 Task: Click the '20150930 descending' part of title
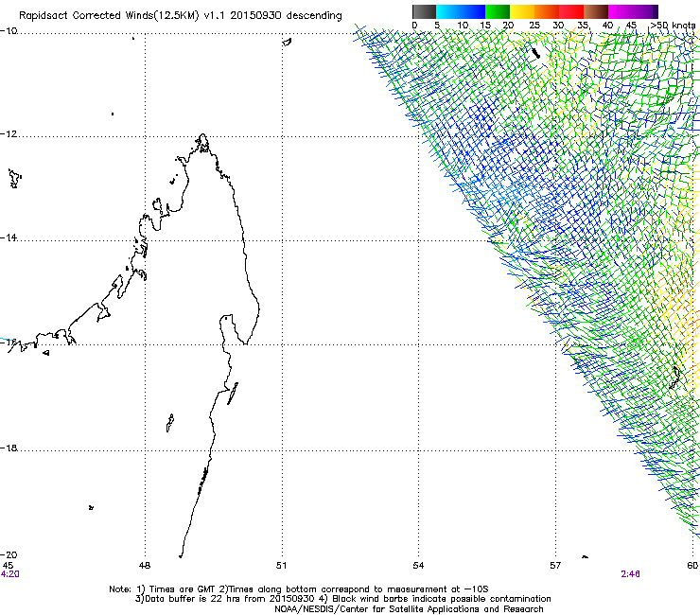click(x=287, y=16)
